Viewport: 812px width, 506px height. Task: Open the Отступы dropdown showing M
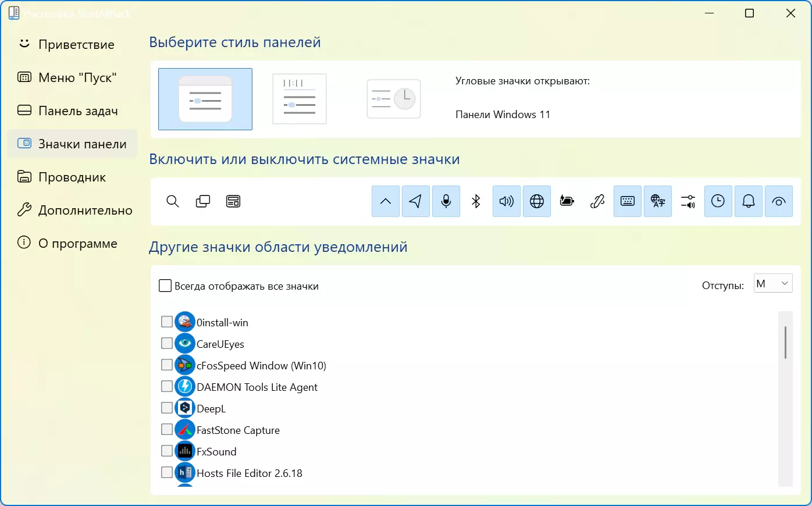[773, 284]
